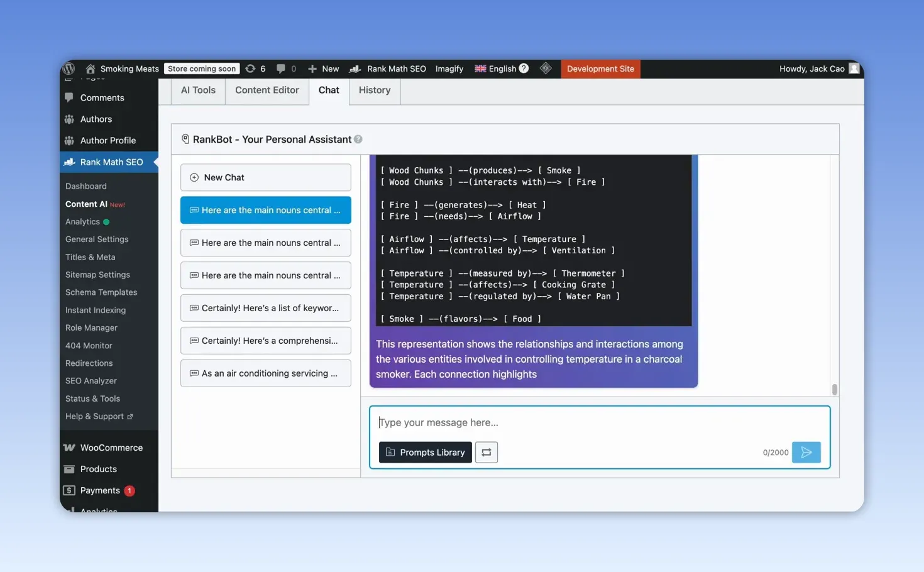This screenshot has height=572, width=924.
Task: Click the help icon beside English
Action: (x=524, y=69)
